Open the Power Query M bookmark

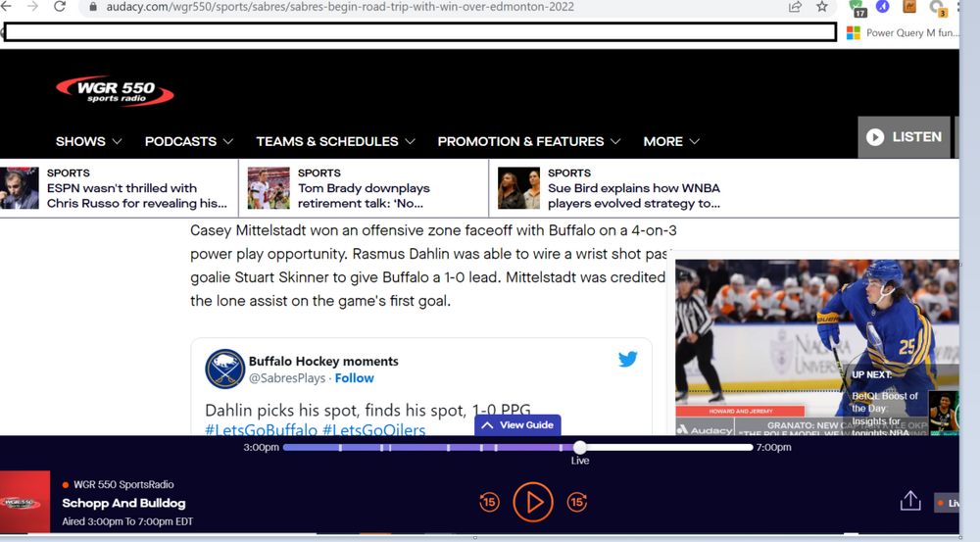point(903,33)
